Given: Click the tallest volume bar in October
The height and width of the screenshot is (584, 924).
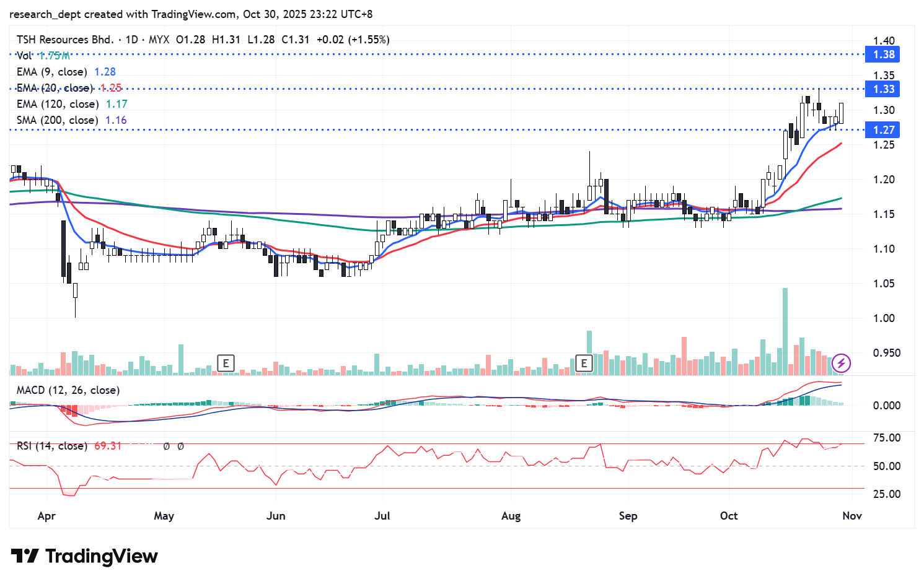Looking at the screenshot, I should [x=785, y=331].
